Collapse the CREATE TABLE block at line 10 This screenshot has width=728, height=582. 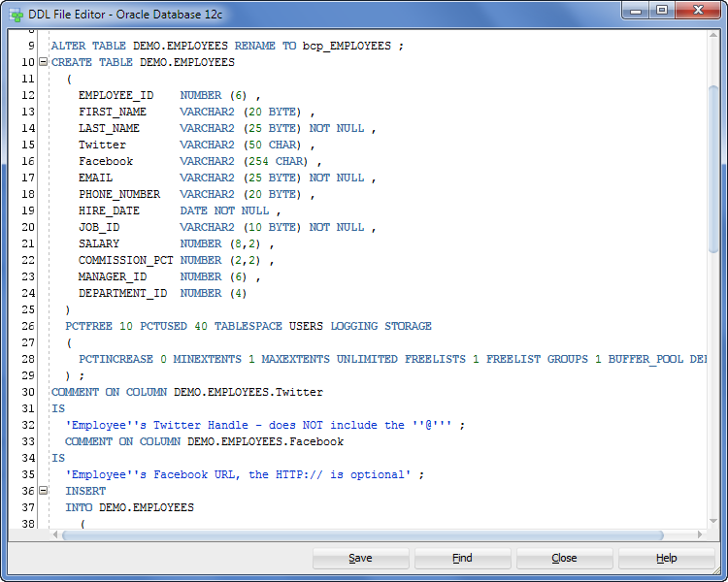(43, 62)
